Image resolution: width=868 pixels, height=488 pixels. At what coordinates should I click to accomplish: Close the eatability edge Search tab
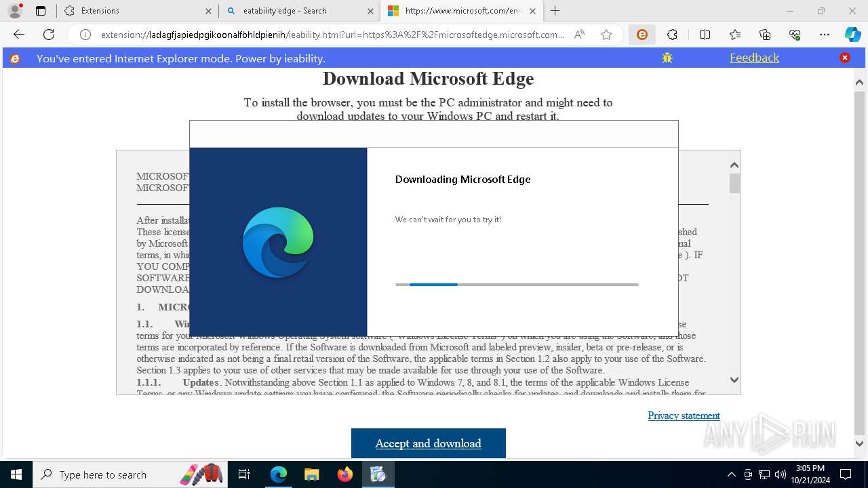(x=370, y=11)
